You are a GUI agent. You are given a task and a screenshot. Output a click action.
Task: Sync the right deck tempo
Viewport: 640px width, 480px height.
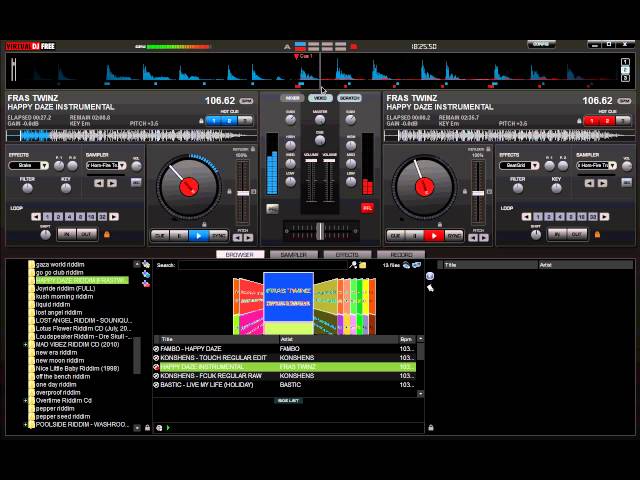coord(453,236)
